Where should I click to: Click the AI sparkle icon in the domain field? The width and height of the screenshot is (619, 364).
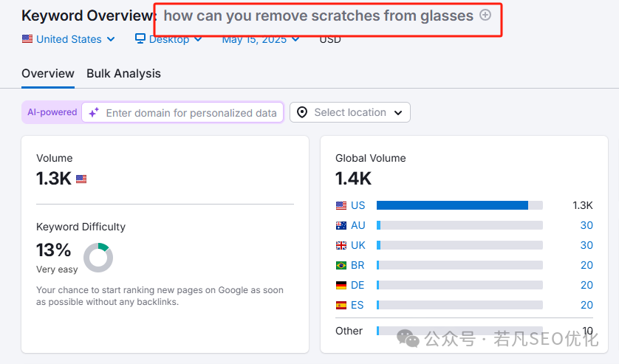tap(94, 113)
